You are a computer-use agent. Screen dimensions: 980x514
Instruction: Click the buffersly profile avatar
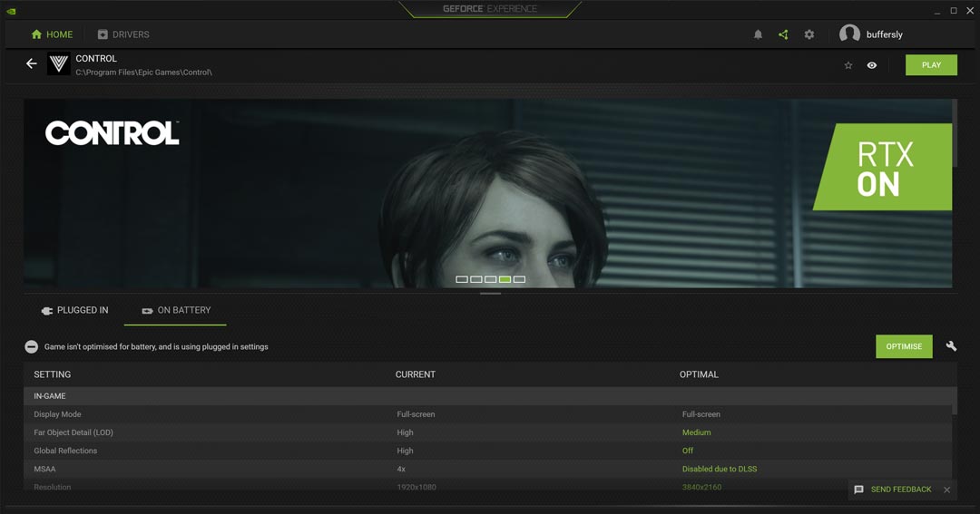click(x=849, y=34)
